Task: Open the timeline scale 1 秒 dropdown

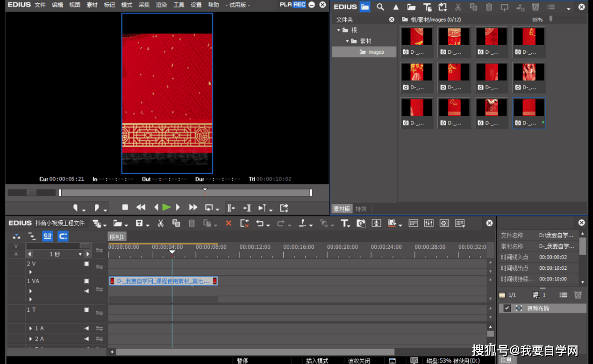Action: coord(80,254)
